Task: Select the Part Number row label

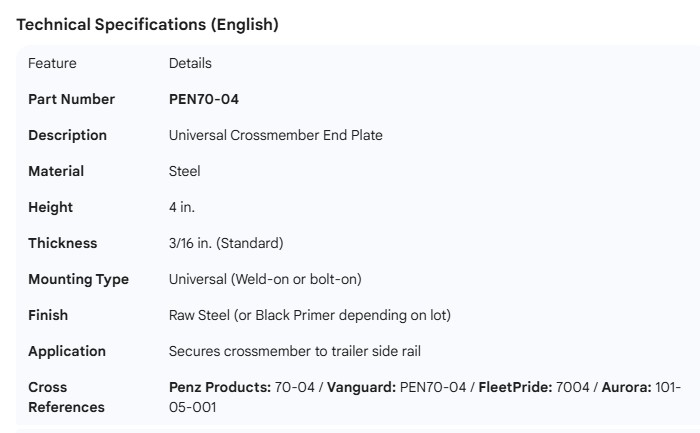Action: click(x=71, y=99)
